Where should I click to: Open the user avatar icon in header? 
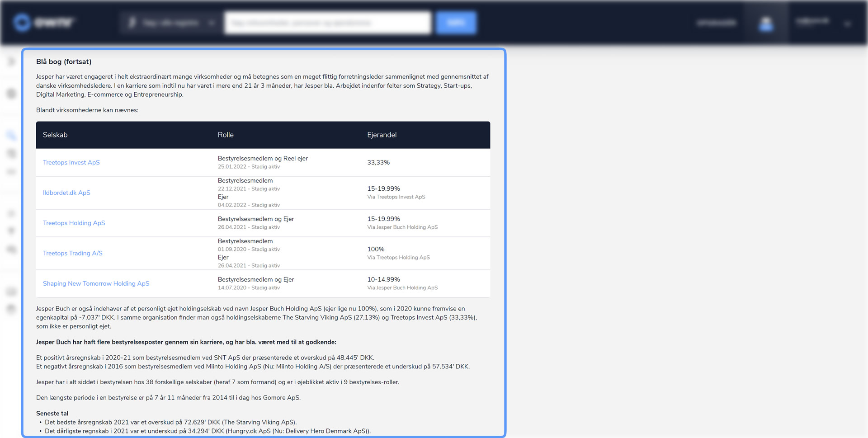click(766, 23)
